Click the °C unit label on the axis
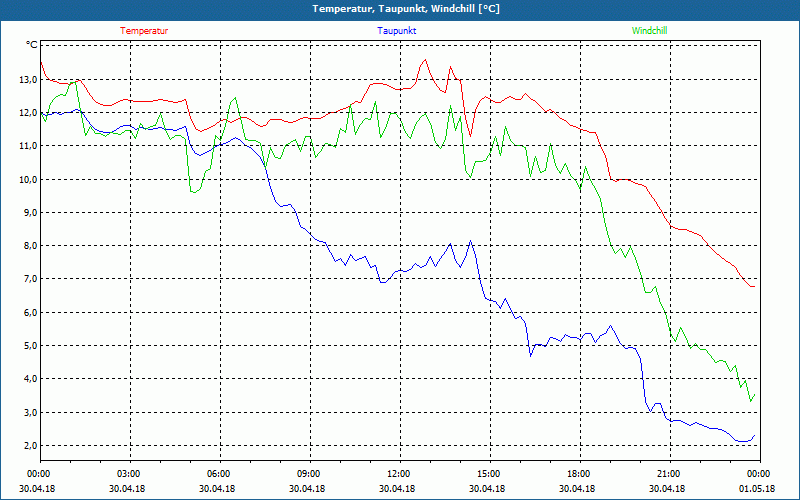 tap(32, 45)
